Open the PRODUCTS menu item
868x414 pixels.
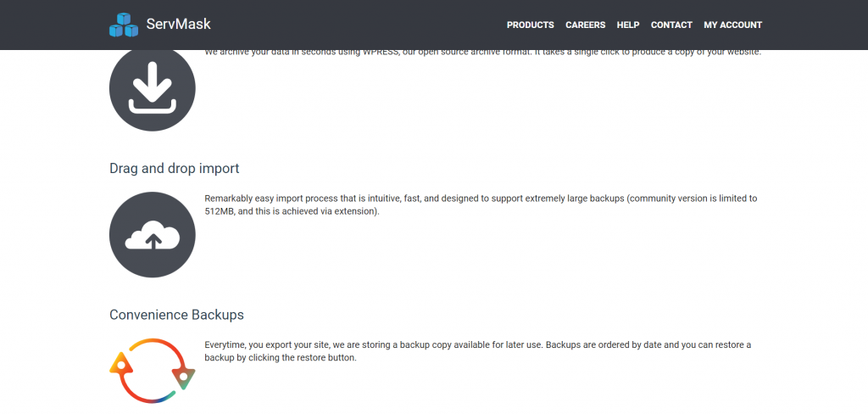(x=531, y=25)
